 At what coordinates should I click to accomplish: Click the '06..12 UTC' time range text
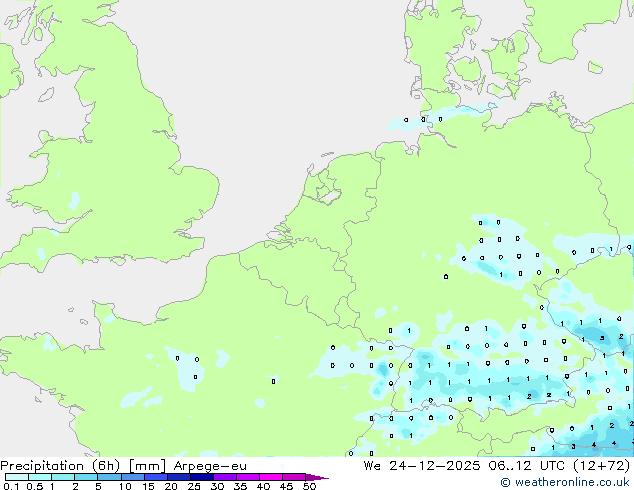[x=526, y=466]
